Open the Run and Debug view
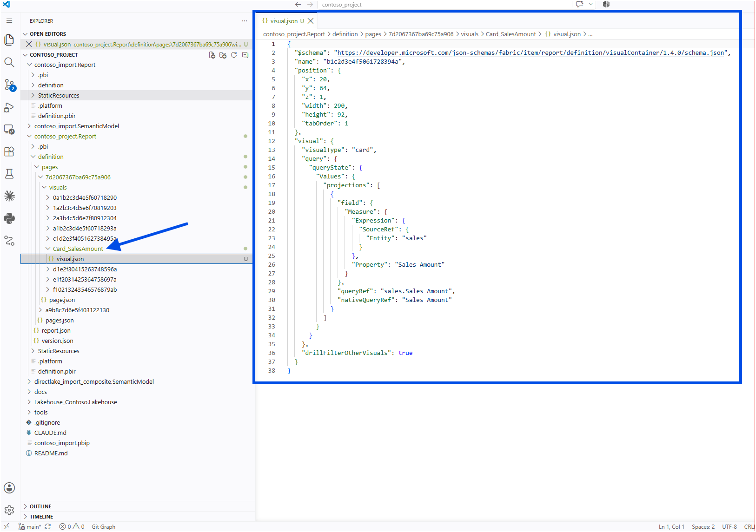 point(9,107)
